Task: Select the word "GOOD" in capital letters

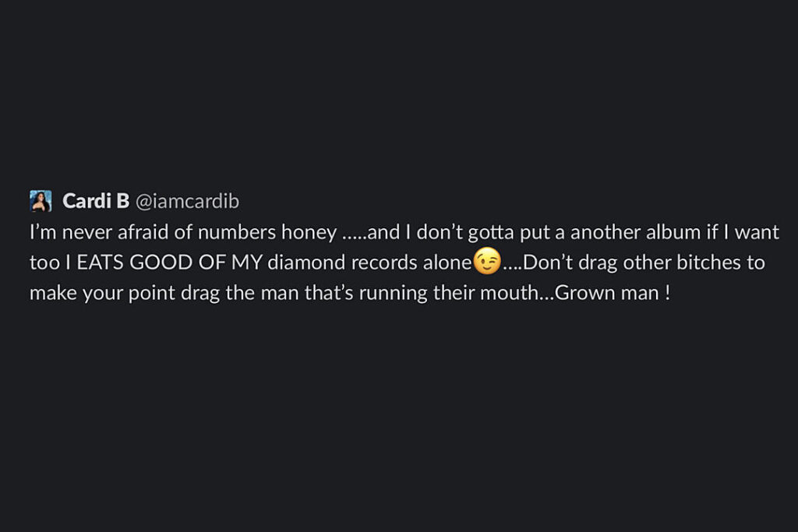Action: (161, 262)
